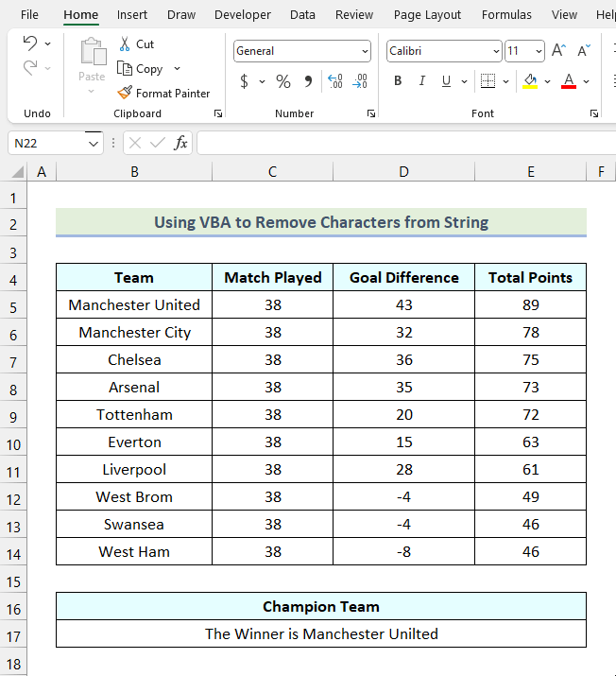The height and width of the screenshot is (676, 616).
Task: Select The Winner is Manchester Unilted cell
Action: (321, 633)
